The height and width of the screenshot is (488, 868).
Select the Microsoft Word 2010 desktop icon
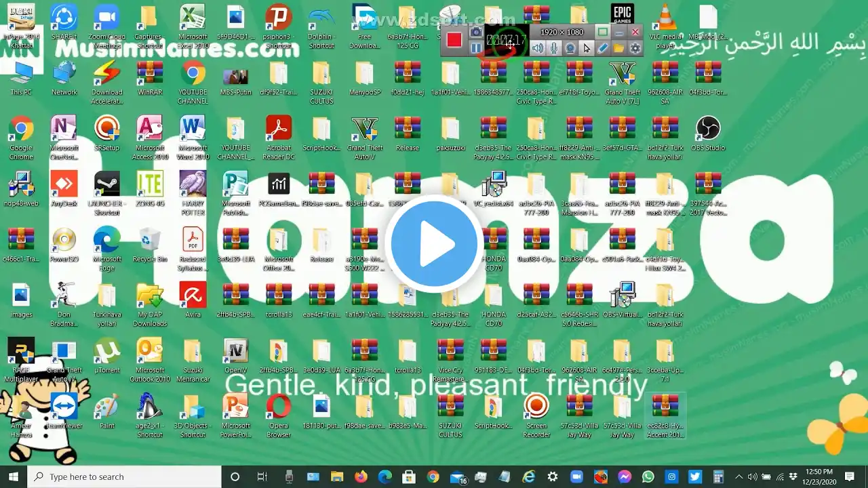[x=193, y=138]
